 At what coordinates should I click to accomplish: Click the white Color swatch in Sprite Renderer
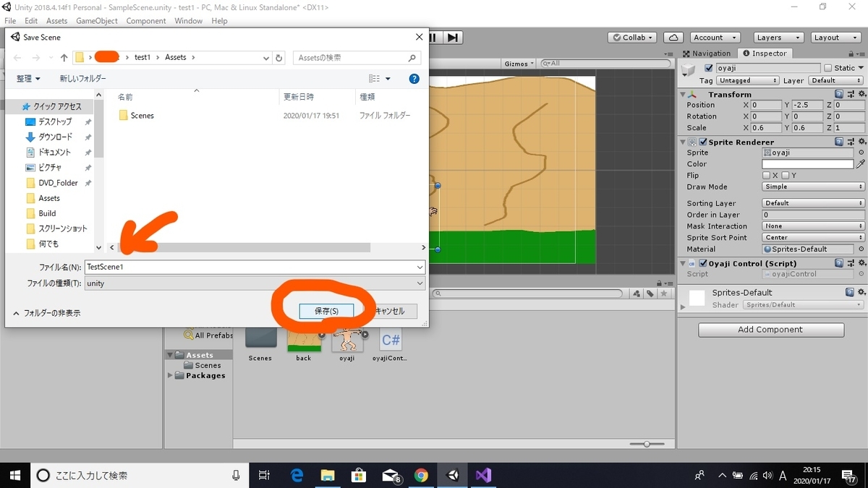808,164
